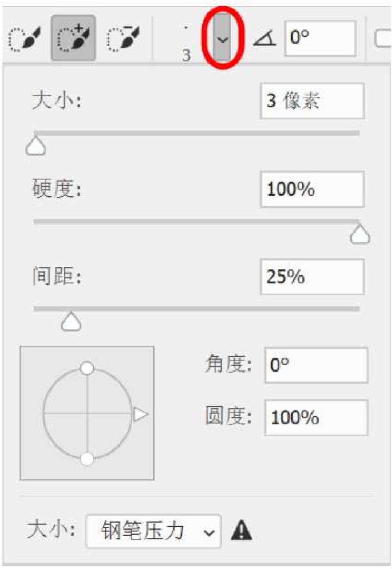Open the 钢笔压力 size dropdown
Screen dimensions: 392x569
153,531
